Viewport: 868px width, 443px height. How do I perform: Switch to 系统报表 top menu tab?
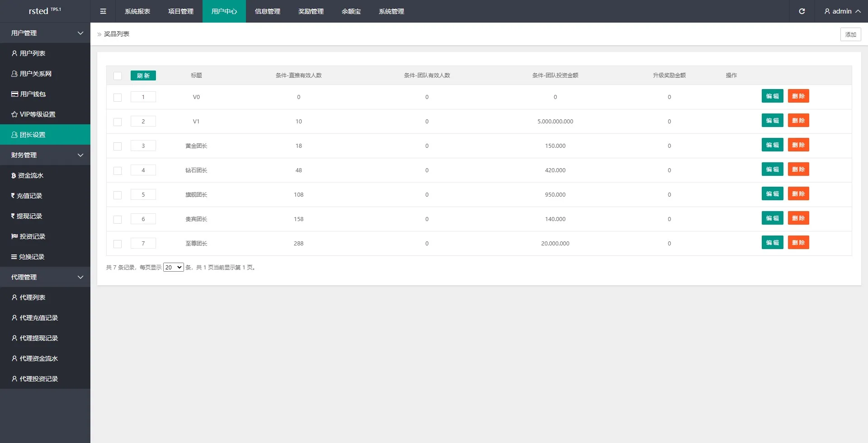click(x=137, y=11)
